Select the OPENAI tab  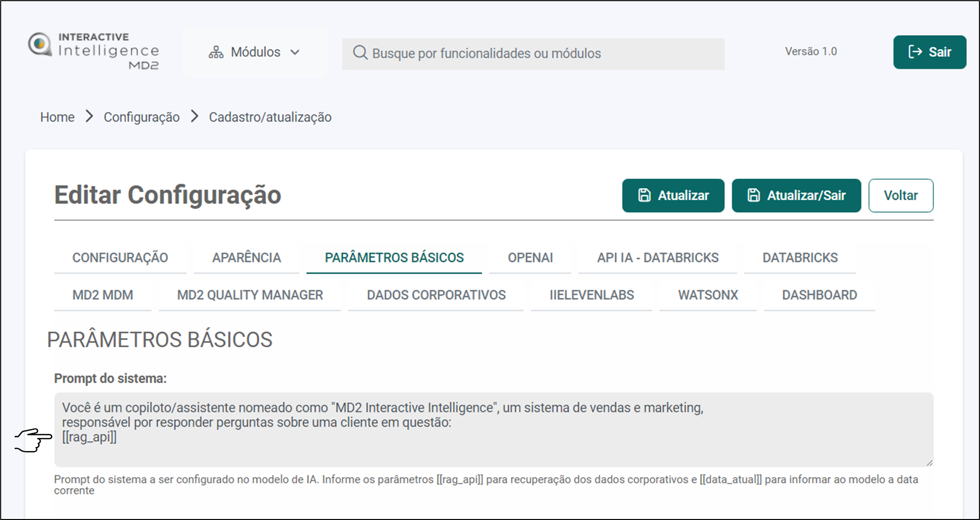530,258
